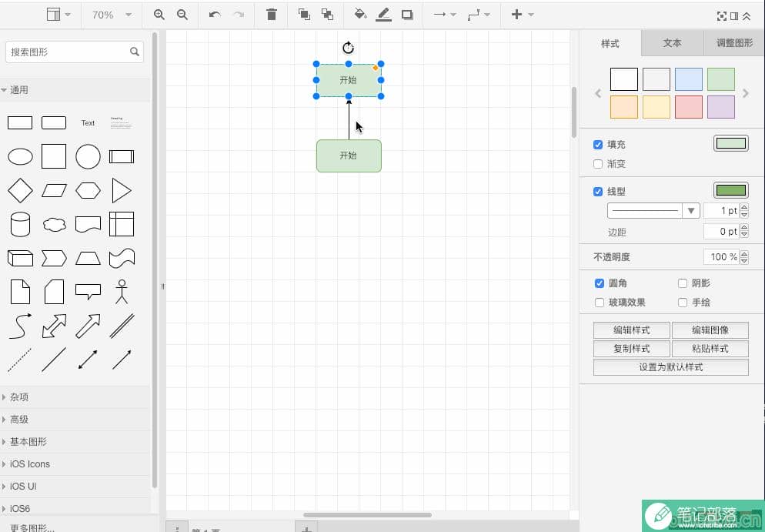This screenshot has width=765, height=532.
Task: Click the zoom out magnifier icon
Action: click(182, 15)
